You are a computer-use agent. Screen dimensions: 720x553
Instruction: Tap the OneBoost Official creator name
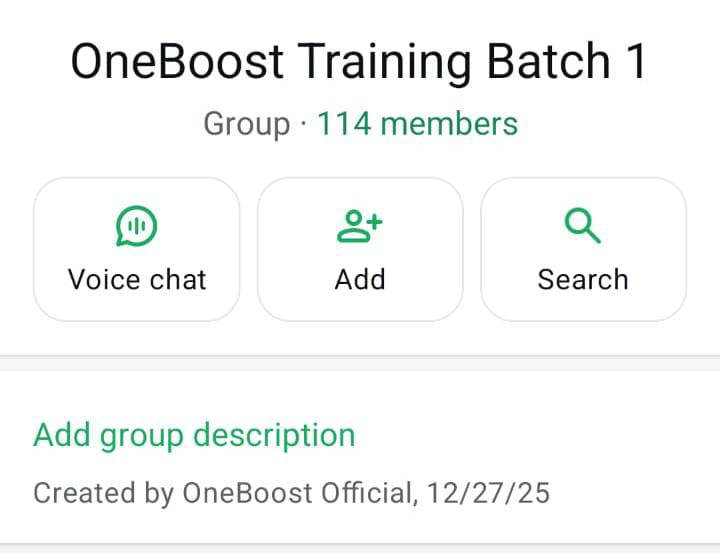tap(299, 493)
